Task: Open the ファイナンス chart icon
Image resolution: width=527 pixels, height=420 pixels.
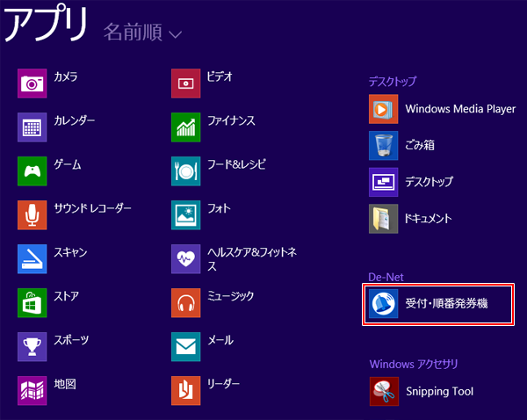Action: 186,127
